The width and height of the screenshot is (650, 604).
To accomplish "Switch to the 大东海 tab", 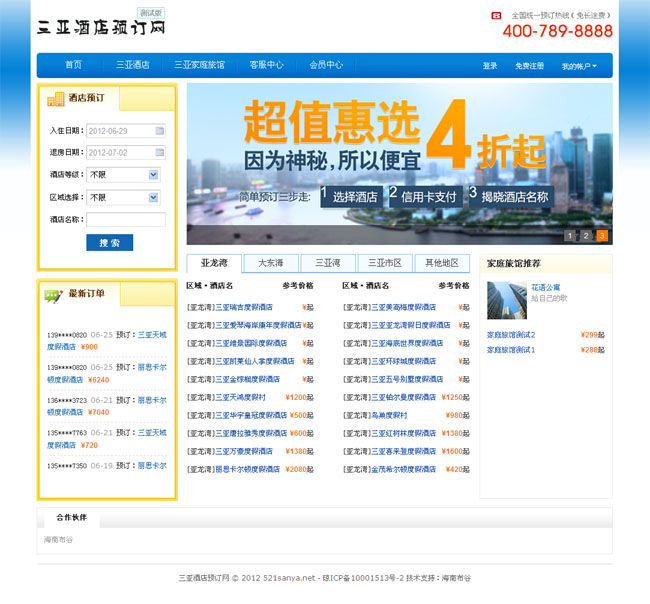I will (271, 263).
